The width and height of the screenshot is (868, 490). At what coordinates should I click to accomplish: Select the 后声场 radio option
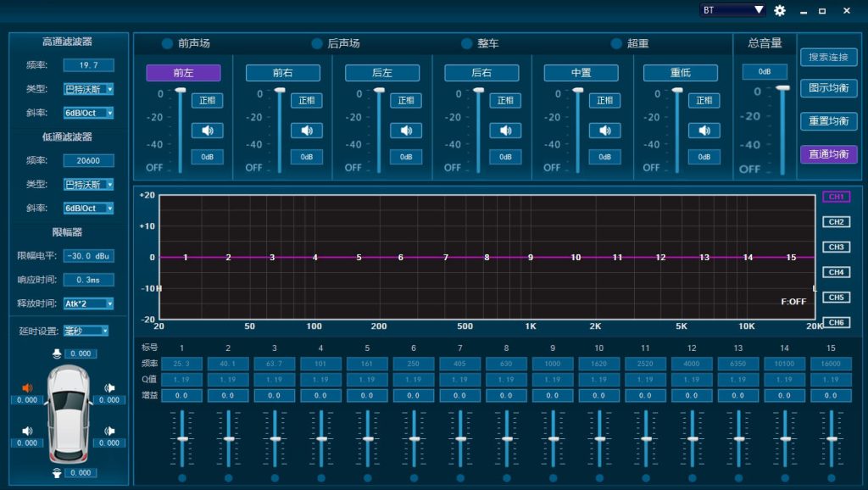point(317,44)
